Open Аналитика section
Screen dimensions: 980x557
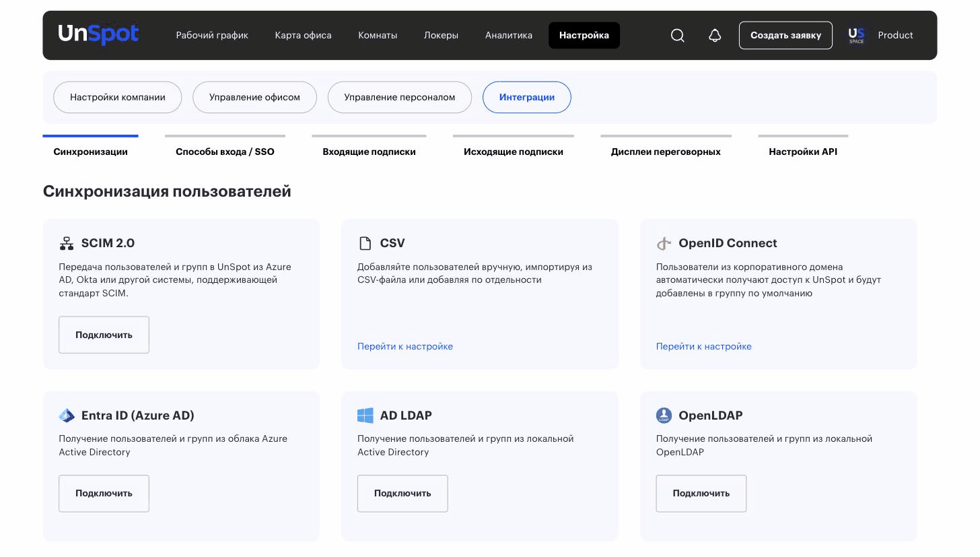(509, 35)
